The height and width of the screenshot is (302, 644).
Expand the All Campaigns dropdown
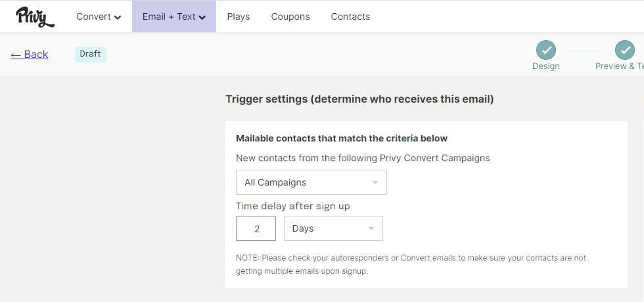click(311, 182)
